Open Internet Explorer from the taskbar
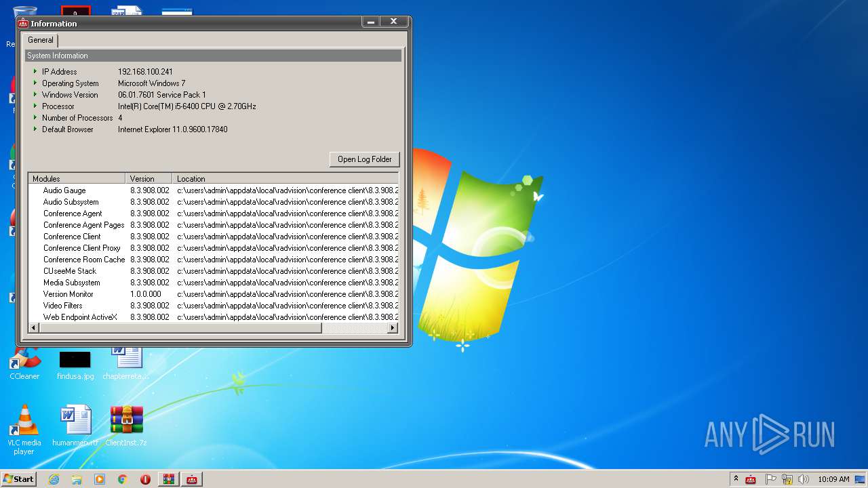Viewport: 868px width, 488px height. pyautogui.click(x=54, y=479)
